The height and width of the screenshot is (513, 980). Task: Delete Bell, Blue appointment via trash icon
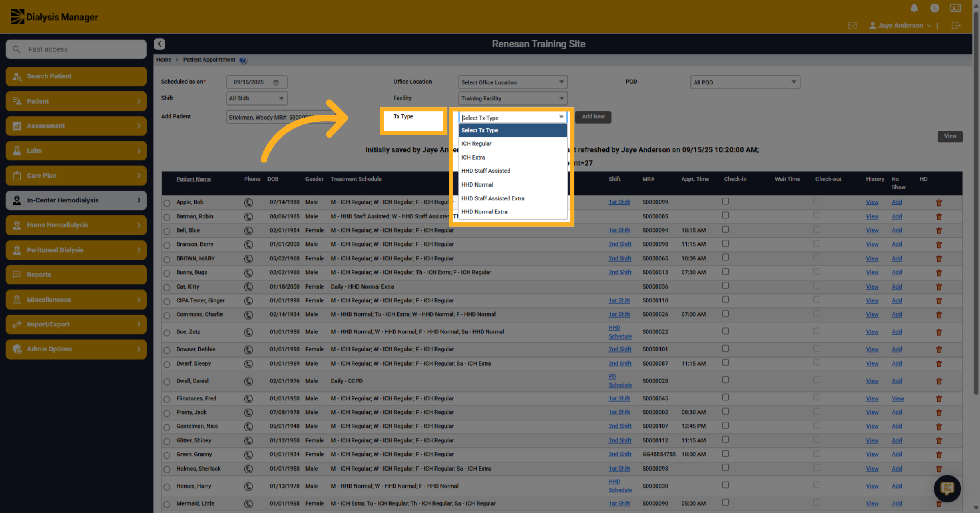(x=939, y=231)
